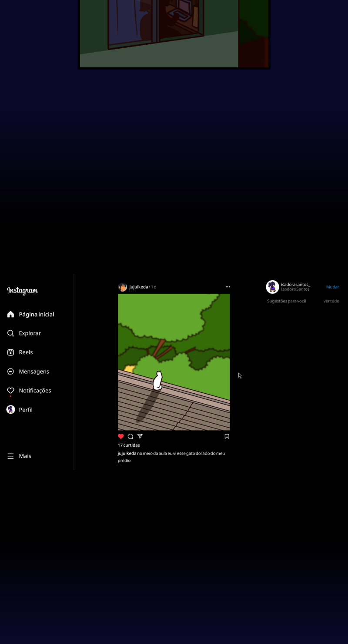Save the post with the bookmark icon
348x644 pixels.
click(227, 436)
